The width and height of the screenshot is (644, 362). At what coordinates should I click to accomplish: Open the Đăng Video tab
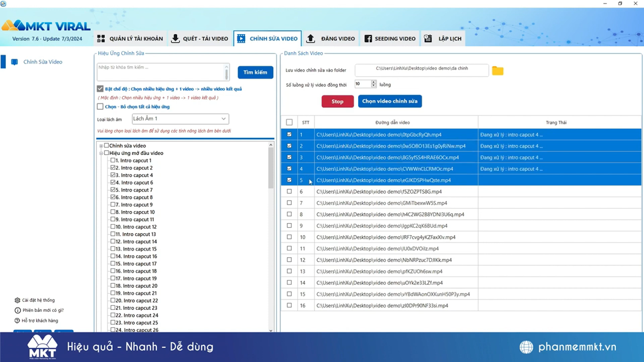(x=330, y=39)
